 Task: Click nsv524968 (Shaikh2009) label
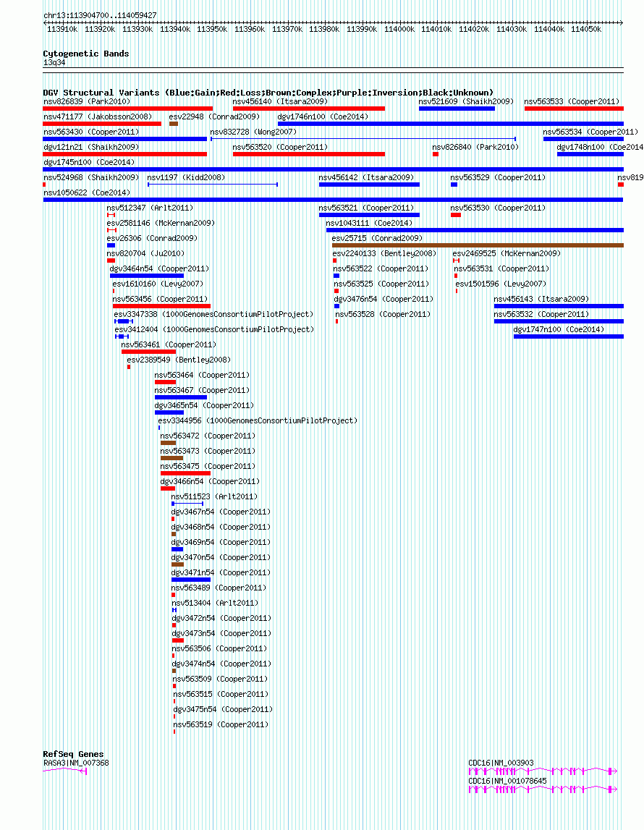click(91, 177)
